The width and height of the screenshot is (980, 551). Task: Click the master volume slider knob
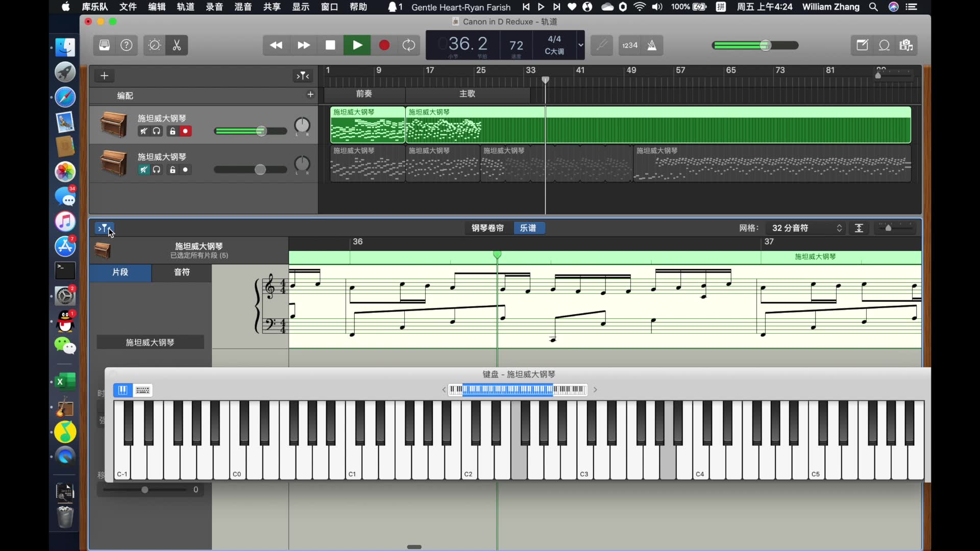pos(765,45)
